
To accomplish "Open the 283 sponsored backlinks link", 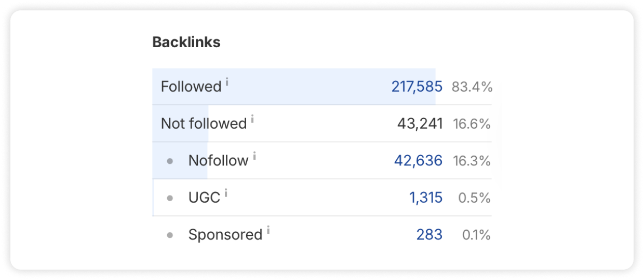I will pos(429,235).
